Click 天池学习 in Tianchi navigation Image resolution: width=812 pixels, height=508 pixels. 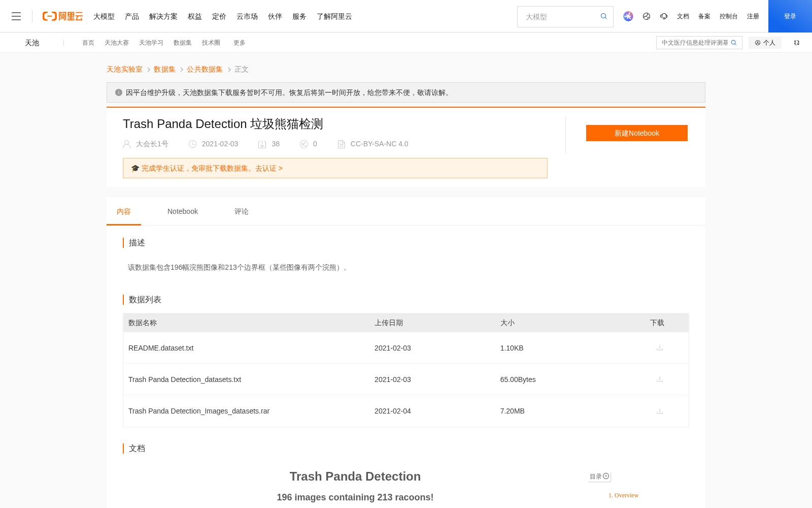point(151,43)
